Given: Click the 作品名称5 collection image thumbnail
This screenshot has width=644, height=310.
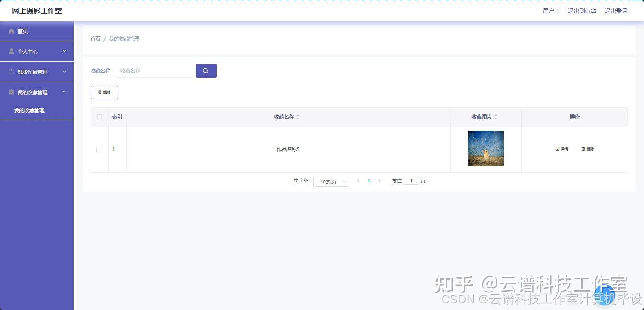Looking at the screenshot, I should click(486, 148).
